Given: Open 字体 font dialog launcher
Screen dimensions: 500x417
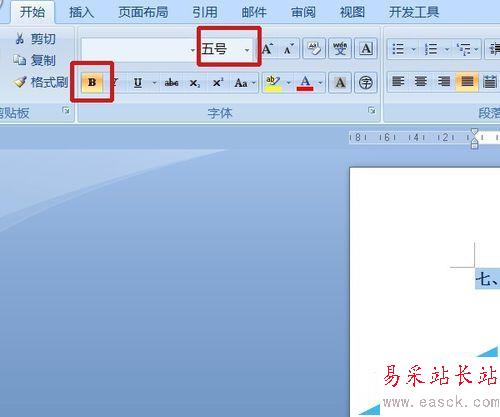Looking at the screenshot, I should click(x=372, y=110).
